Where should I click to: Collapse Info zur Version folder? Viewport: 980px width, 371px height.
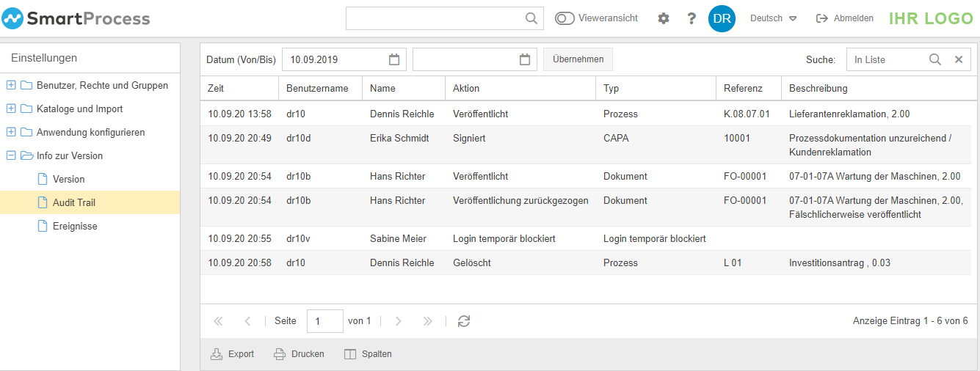pyautogui.click(x=11, y=155)
